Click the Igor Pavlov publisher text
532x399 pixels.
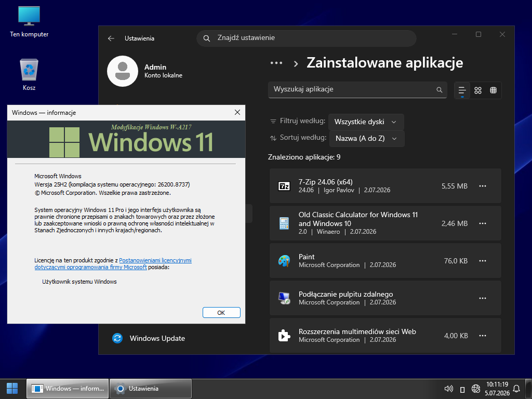pyautogui.click(x=339, y=190)
